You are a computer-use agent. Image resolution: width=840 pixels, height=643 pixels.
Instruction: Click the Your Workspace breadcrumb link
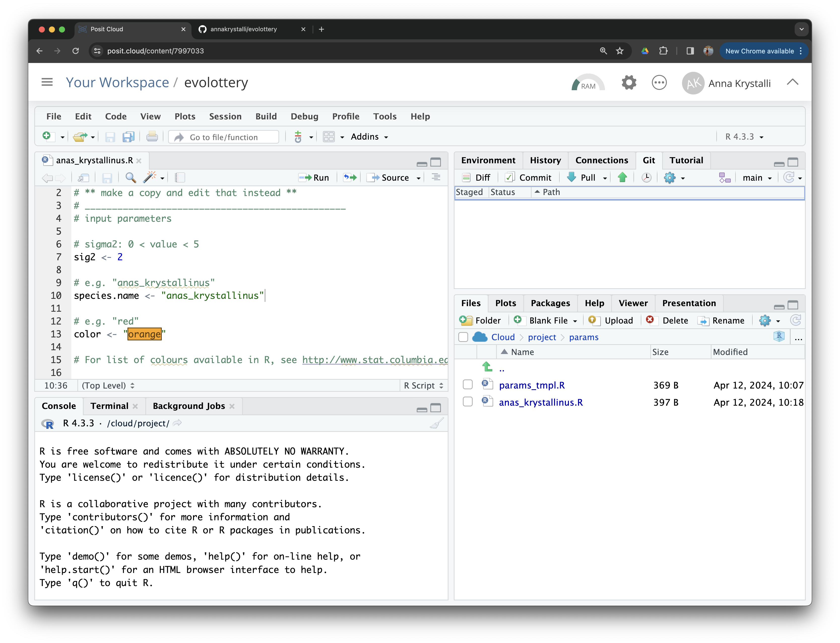tap(117, 82)
